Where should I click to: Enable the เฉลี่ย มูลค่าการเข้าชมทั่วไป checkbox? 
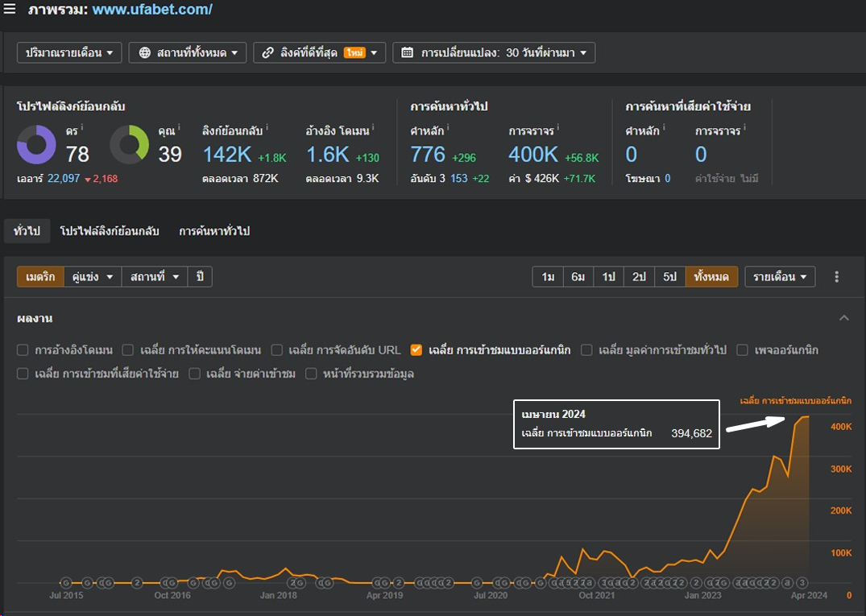pyautogui.click(x=586, y=350)
